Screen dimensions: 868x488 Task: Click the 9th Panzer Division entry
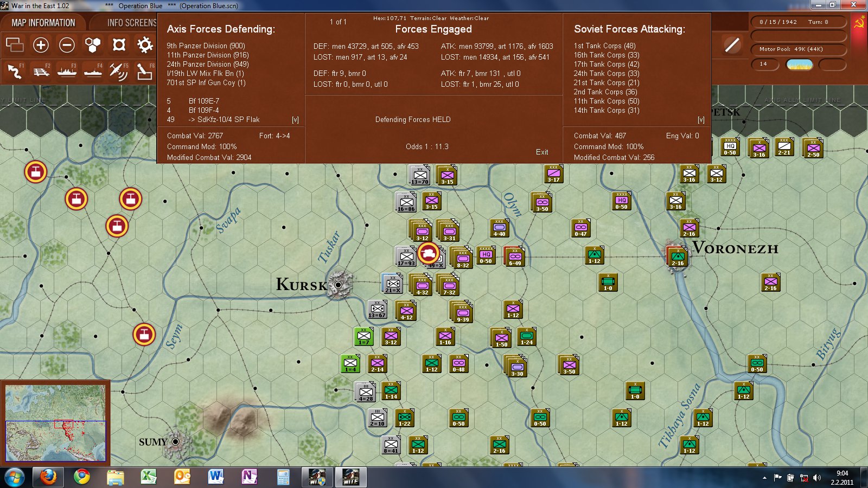tap(206, 46)
